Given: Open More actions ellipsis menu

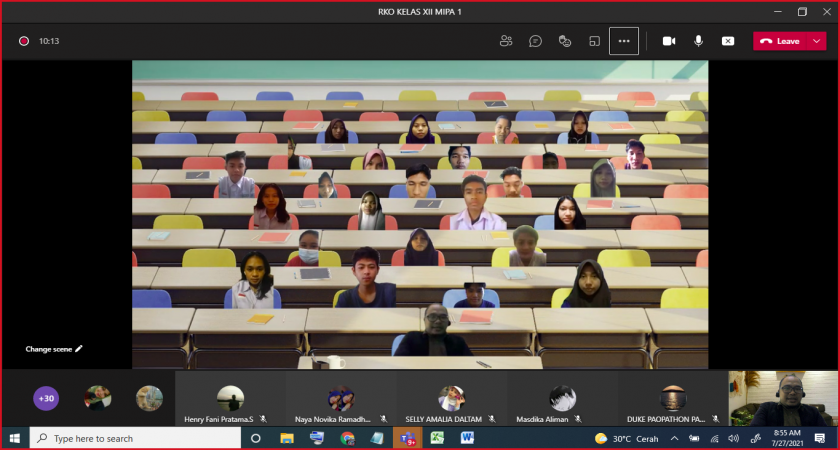Looking at the screenshot, I should click(624, 41).
